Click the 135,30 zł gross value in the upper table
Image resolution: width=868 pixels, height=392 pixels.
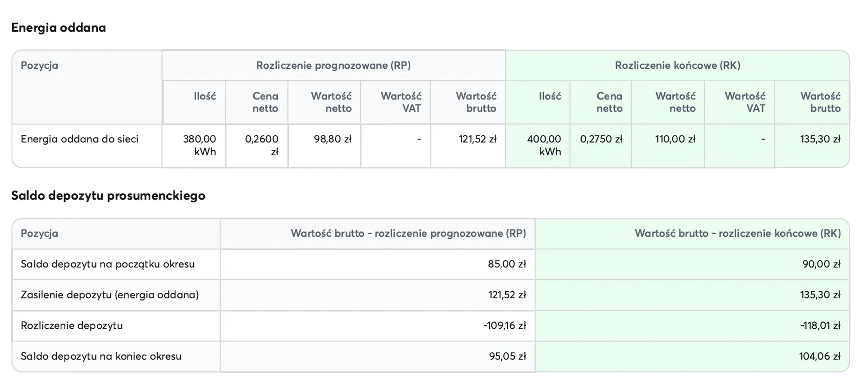pyautogui.click(x=820, y=139)
